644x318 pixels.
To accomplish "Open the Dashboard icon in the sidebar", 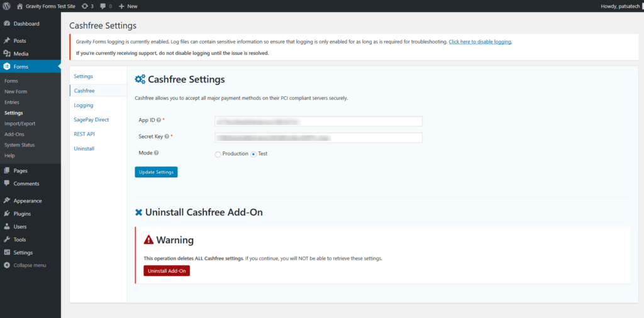I will (x=6, y=24).
